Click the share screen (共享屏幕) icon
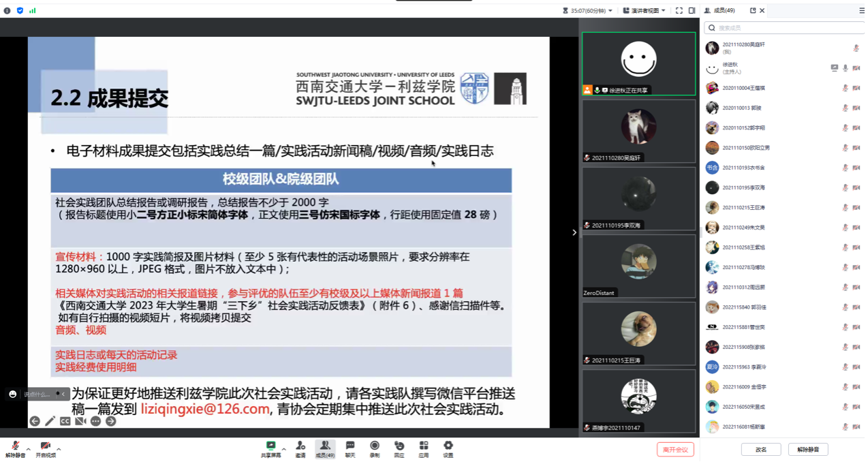Image resolution: width=868 pixels, height=464 pixels. [270, 448]
